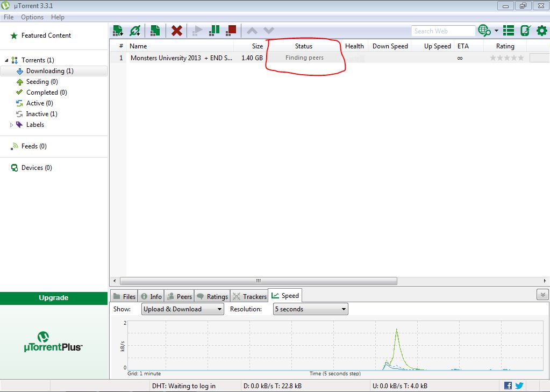
Task: Click the remote device toolbar icon
Action: click(525, 31)
